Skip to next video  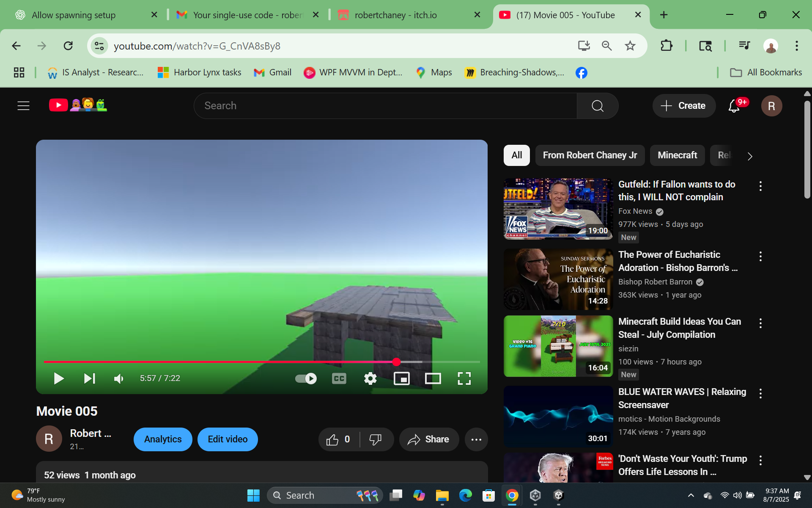(89, 378)
